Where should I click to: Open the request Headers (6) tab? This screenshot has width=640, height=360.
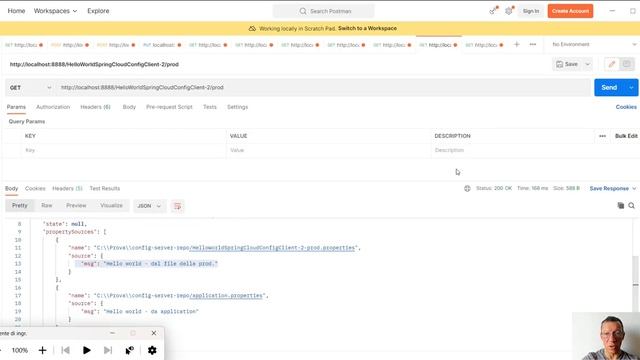pyautogui.click(x=96, y=107)
